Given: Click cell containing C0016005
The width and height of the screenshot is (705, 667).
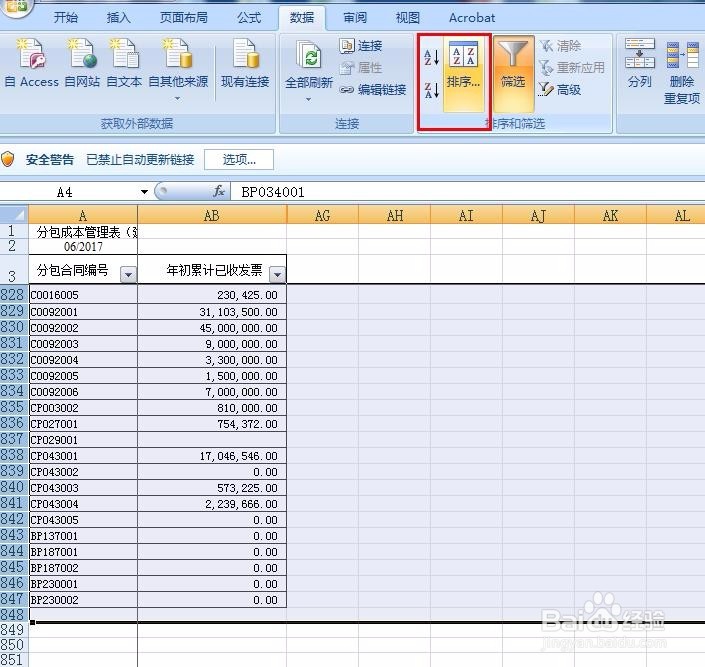Looking at the screenshot, I should click(83, 295).
